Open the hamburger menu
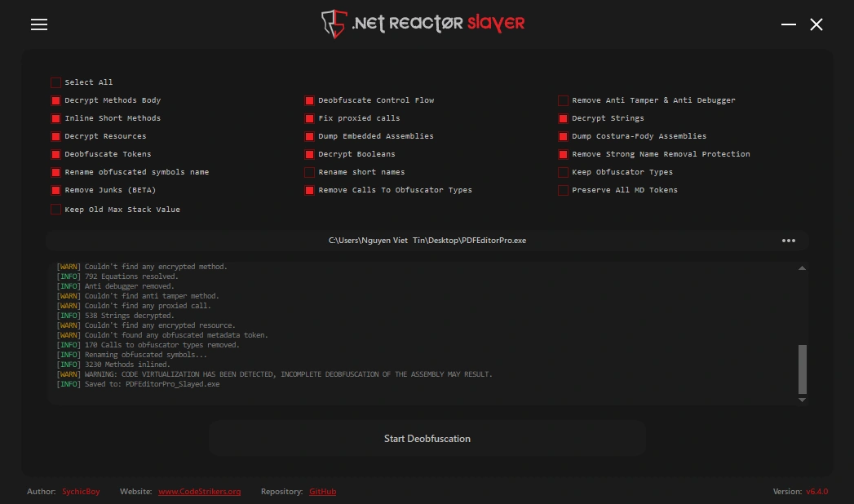This screenshot has width=854, height=504. 39,24
